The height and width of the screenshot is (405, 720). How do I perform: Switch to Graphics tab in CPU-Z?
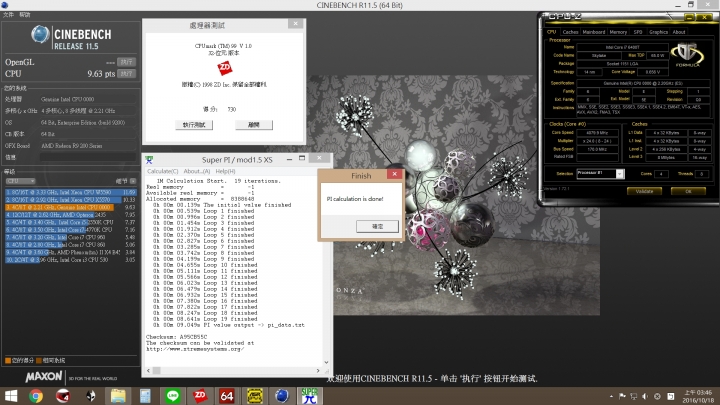(x=658, y=32)
